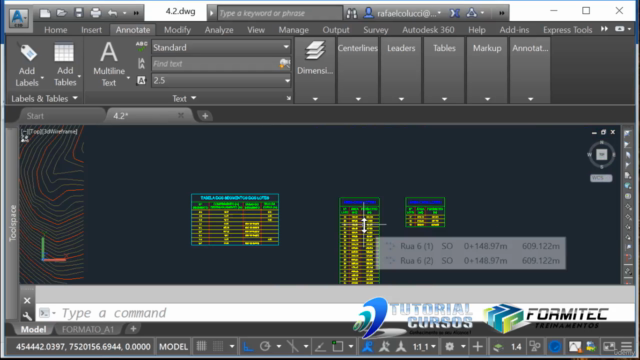Click the Plot printer icon
The width and height of the screenshot is (640, 360).
point(96,13)
